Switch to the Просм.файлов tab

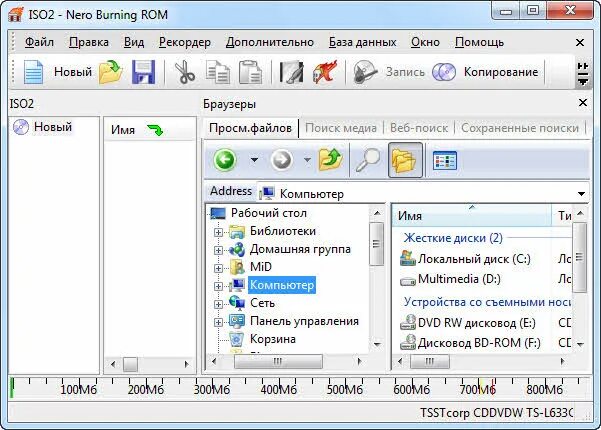250,128
